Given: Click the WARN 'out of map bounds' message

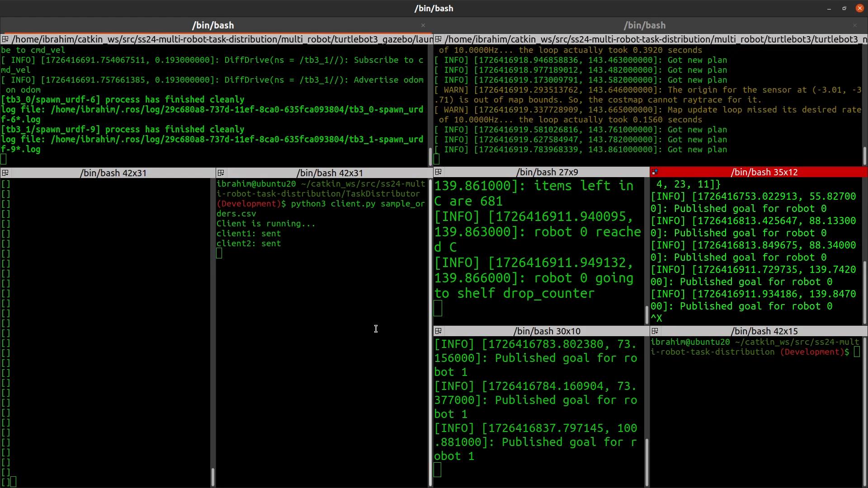Looking at the screenshot, I should pyautogui.click(x=648, y=95).
